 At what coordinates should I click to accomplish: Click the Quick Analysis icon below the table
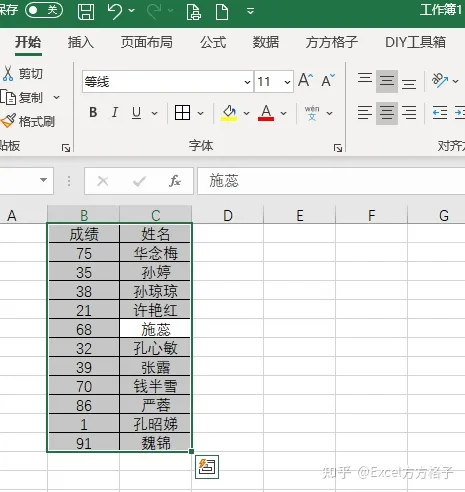[x=207, y=467]
